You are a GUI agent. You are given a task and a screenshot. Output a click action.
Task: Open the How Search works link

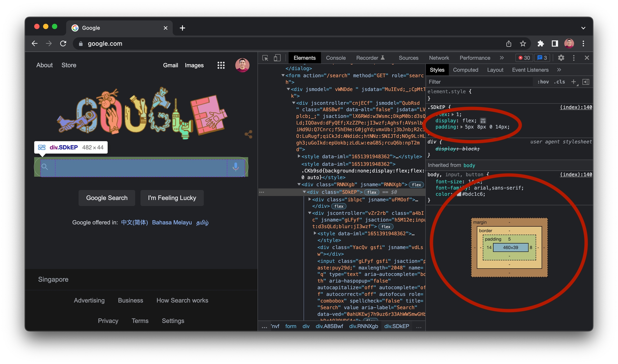(182, 300)
